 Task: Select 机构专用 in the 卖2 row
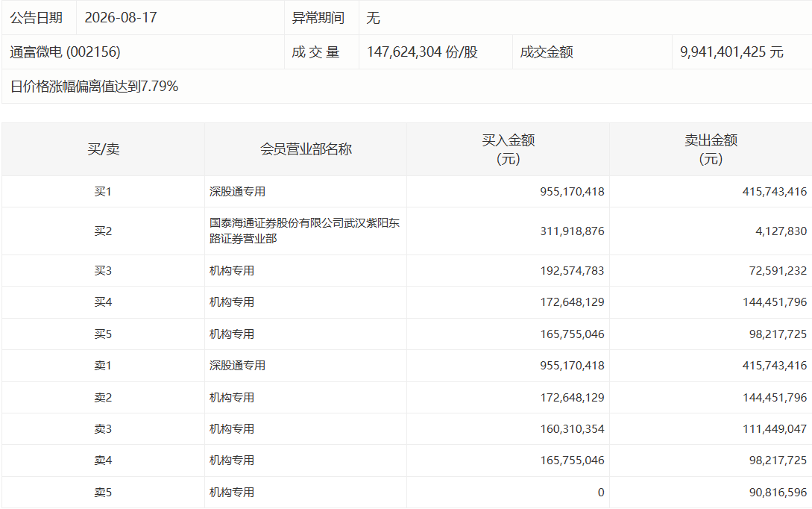coord(231,398)
